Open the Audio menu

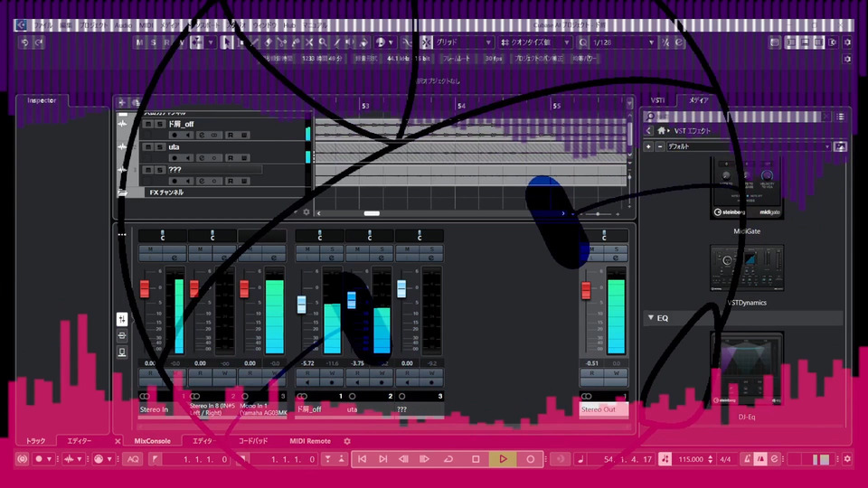[124, 25]
